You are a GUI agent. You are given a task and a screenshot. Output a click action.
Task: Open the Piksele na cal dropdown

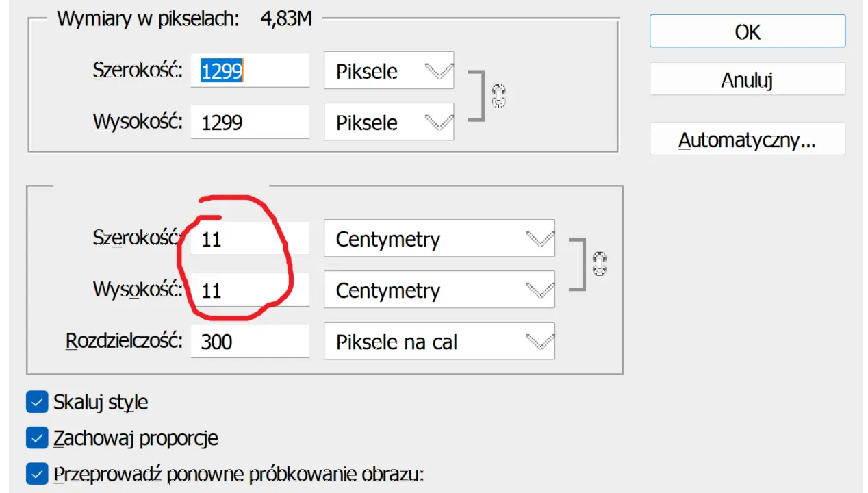(439, 341)
